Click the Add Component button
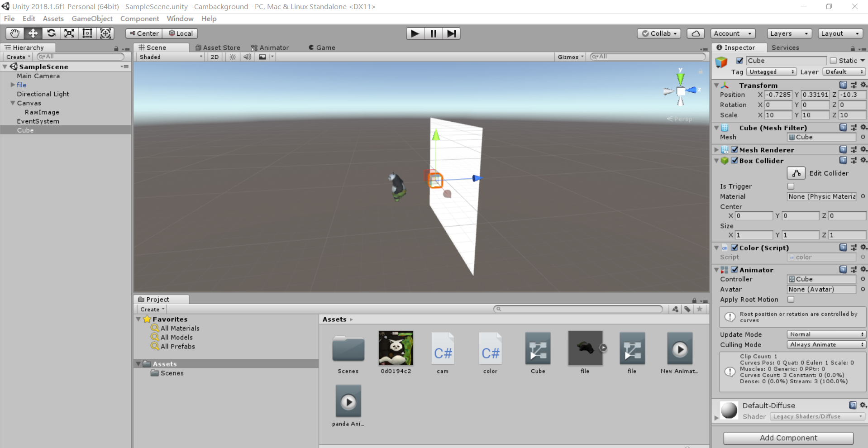This screenshot has height=448, width=868. 789,438
